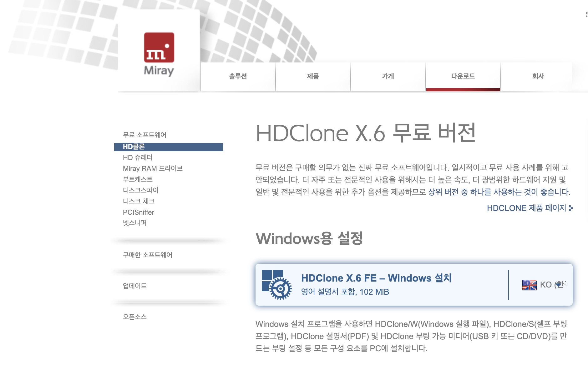
Task: Select 부트캐스트 in the sidebar
Action: click(138, 179)
